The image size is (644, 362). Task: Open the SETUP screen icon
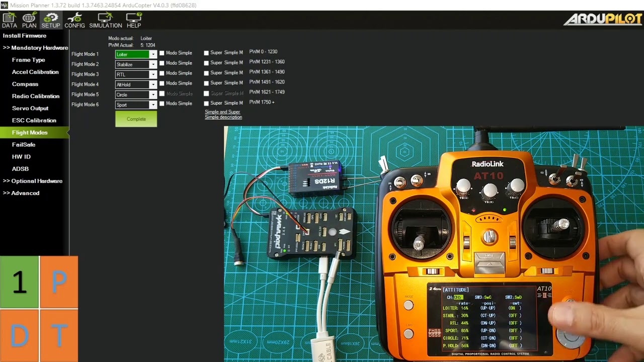pos(51,20)
